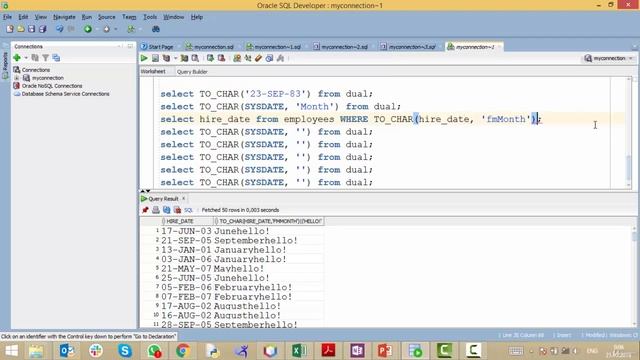Click the TO_CHAR(HIRE_DATE) column header

coord(269,221)
